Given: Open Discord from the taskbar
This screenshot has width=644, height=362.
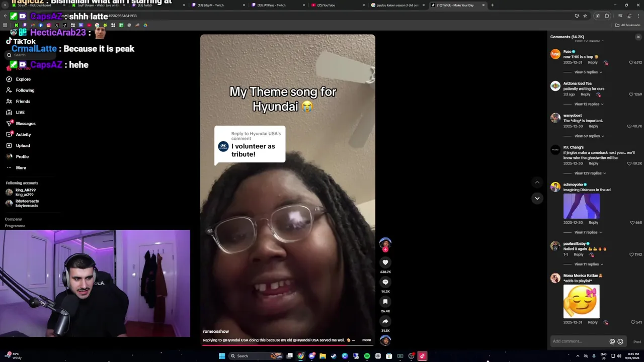Looking at the screenshot, I should click(311, 356).
